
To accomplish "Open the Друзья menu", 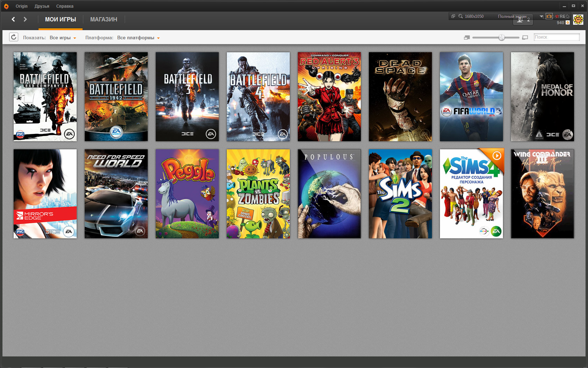I will 42,6.
